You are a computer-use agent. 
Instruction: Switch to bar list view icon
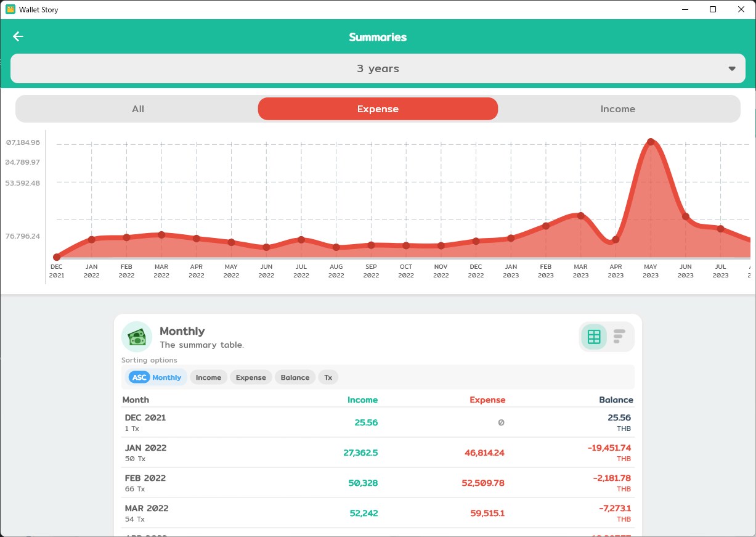619,337
